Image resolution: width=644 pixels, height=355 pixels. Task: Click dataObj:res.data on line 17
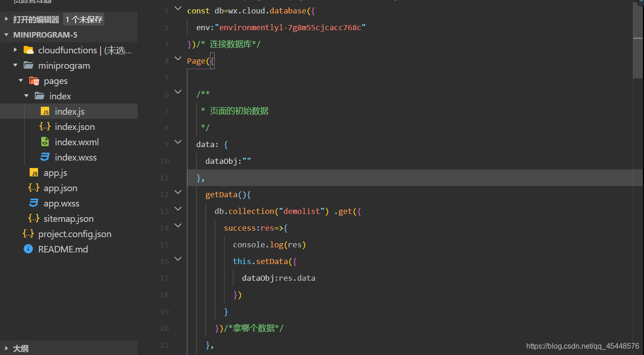(x=279, y=278)
